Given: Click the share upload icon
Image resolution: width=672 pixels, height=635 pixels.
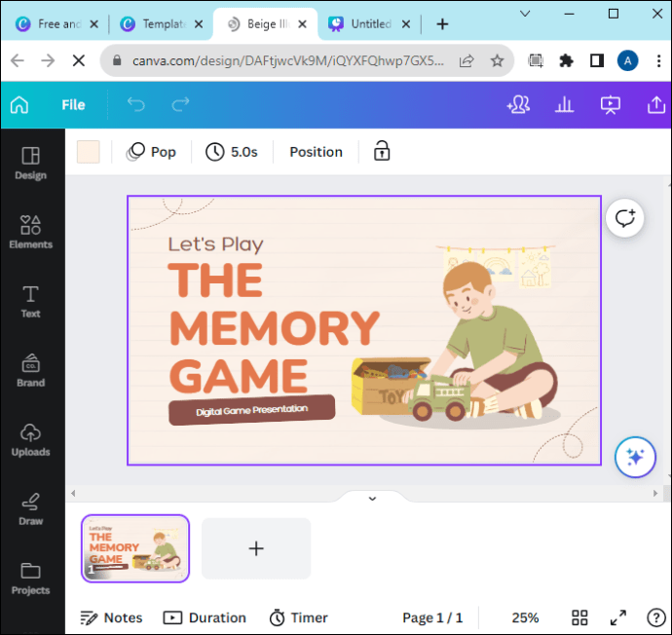Looking at the screenshot, I should (x=656, y=104).
